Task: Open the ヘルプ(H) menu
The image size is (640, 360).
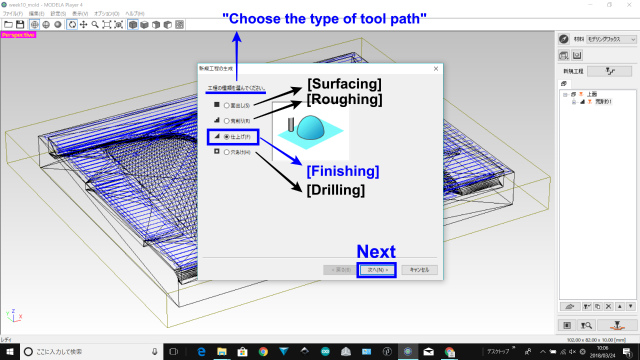Action: (135, 13)
